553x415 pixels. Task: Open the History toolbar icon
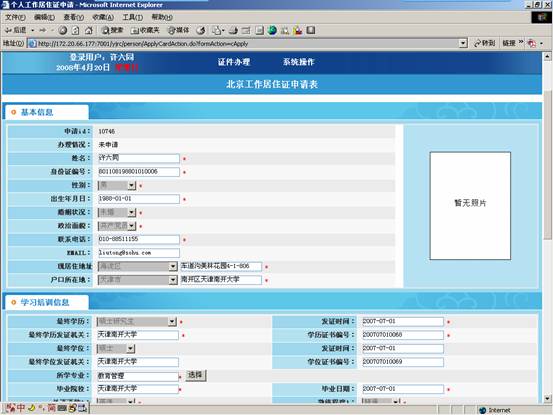pyautogui.click(x=201, y=30)
